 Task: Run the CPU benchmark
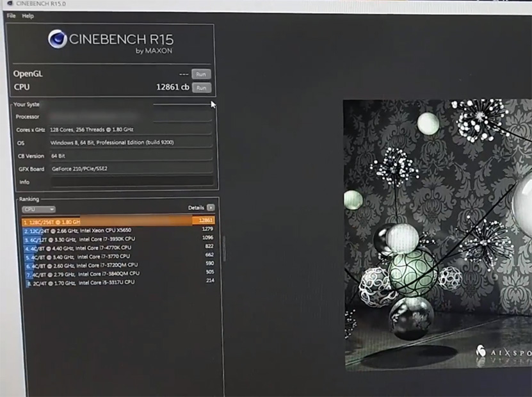coord(202,88)
